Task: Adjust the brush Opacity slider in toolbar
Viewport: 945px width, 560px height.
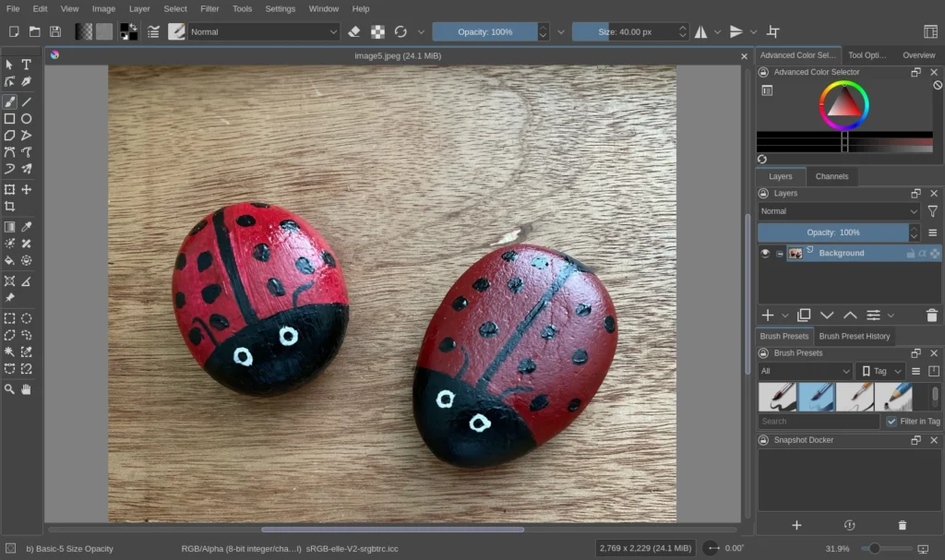Action: [484, 32]
